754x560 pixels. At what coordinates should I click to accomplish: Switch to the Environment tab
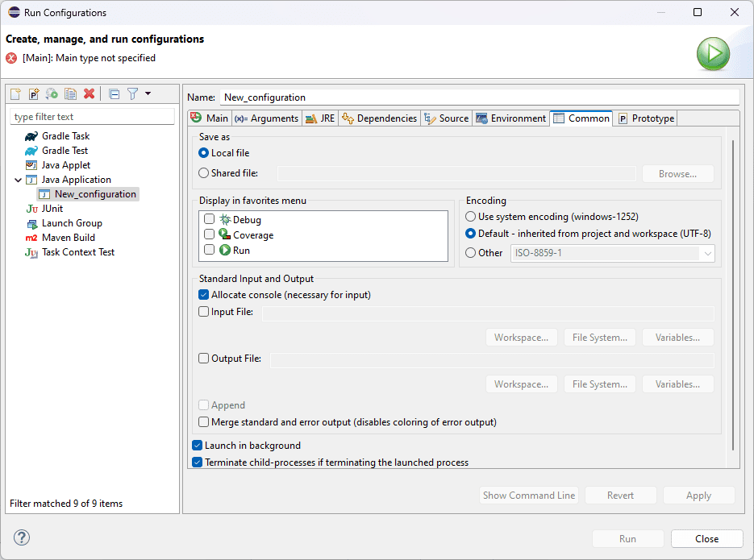pos(511,118)
